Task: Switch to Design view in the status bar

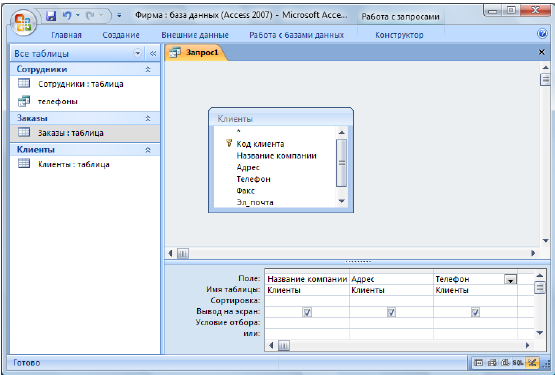Action: [x=532, y=363]
